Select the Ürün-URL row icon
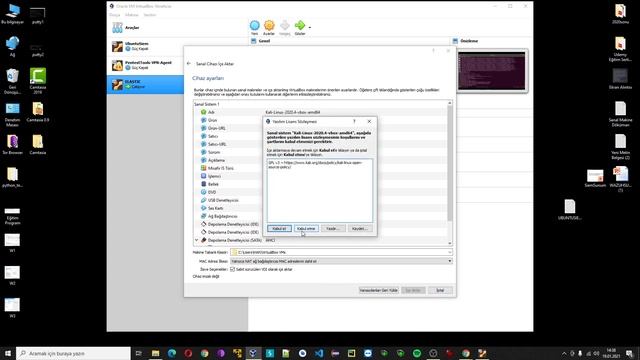640x360 pixels. click(203, 128)
